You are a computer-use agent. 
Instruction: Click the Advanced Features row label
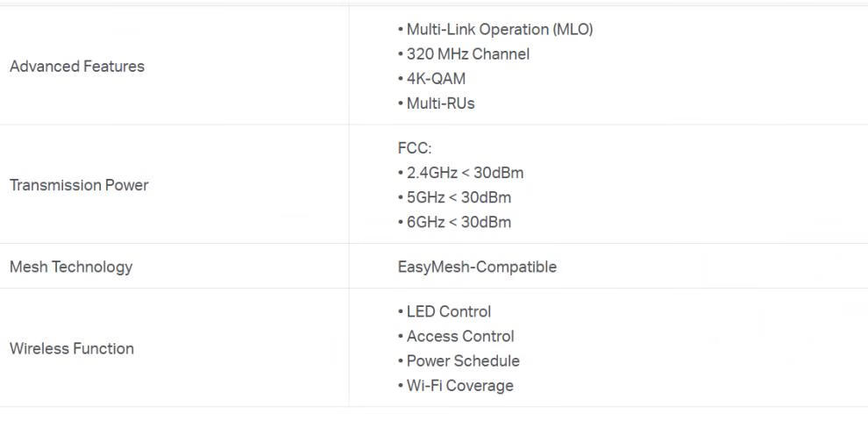click(77, 67)
